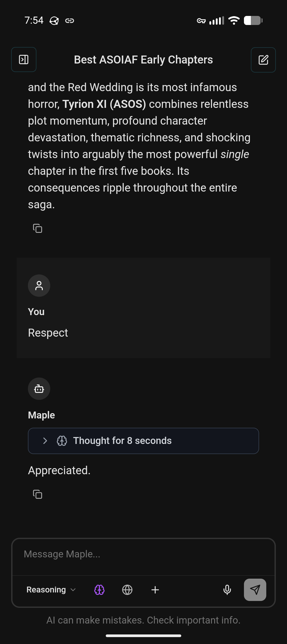Tap the user avatar above "You"
Image resolution: width=287 pixels, height=644 pixels.
[39, 286]
